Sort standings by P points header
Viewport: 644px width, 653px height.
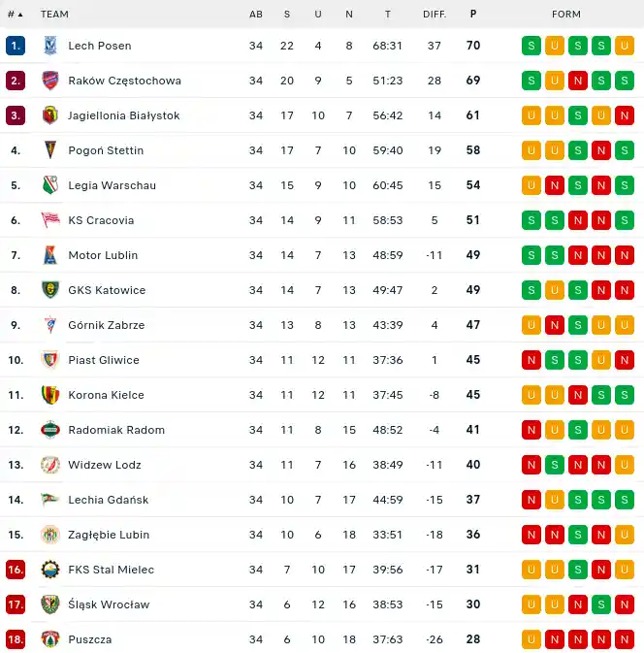click(473, 15)
